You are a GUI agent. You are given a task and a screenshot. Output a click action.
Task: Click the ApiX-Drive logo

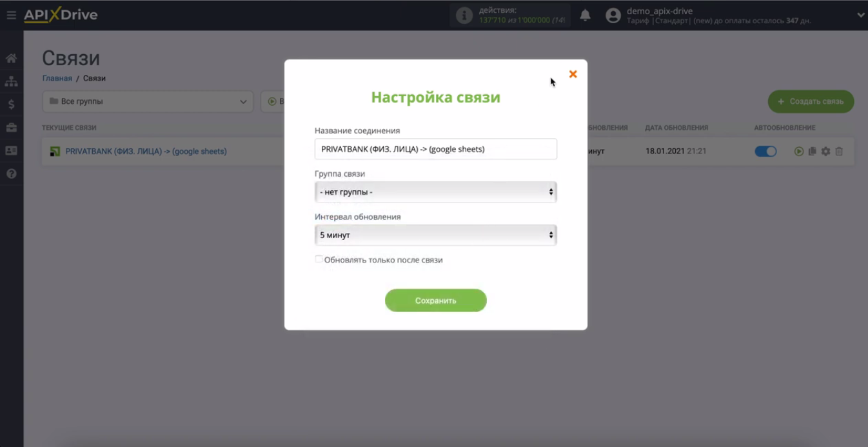pyautogui.click(x=61, y=15)
